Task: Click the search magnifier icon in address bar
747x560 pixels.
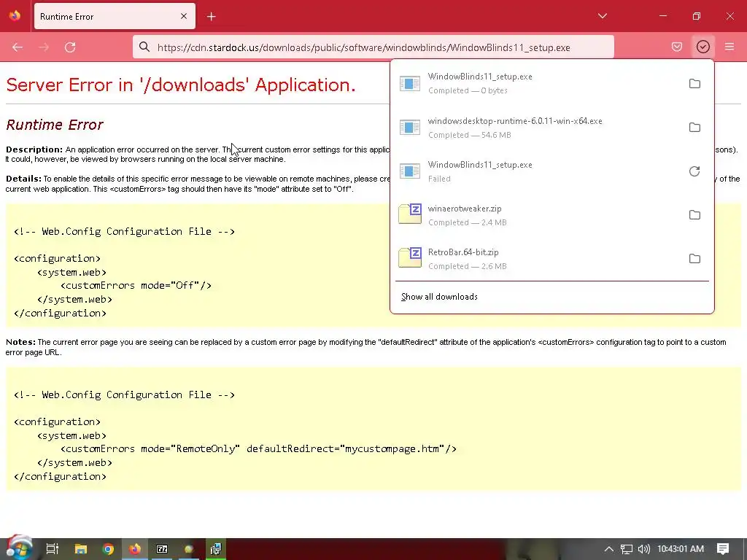Action: click(x=144, y=47)
